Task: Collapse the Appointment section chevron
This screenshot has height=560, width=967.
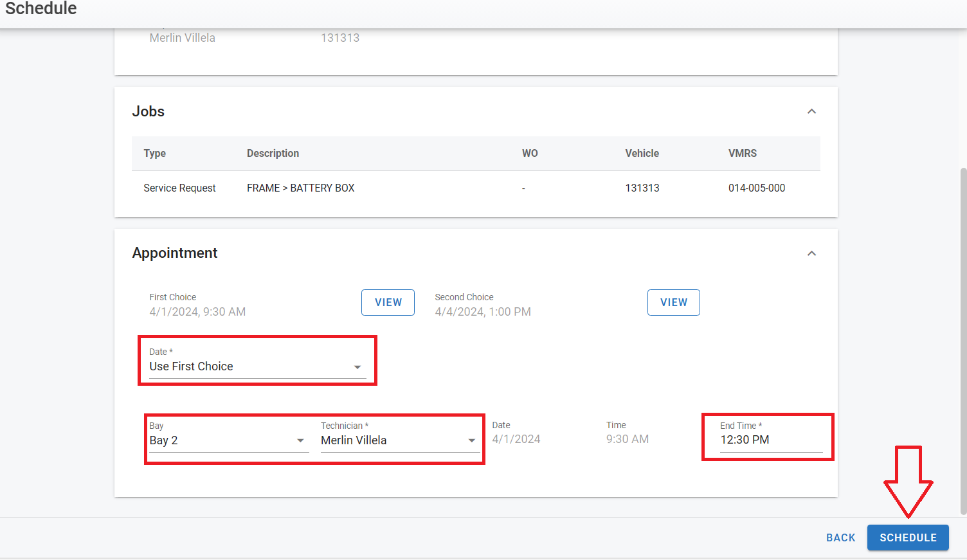Action: tap(811, 253)
